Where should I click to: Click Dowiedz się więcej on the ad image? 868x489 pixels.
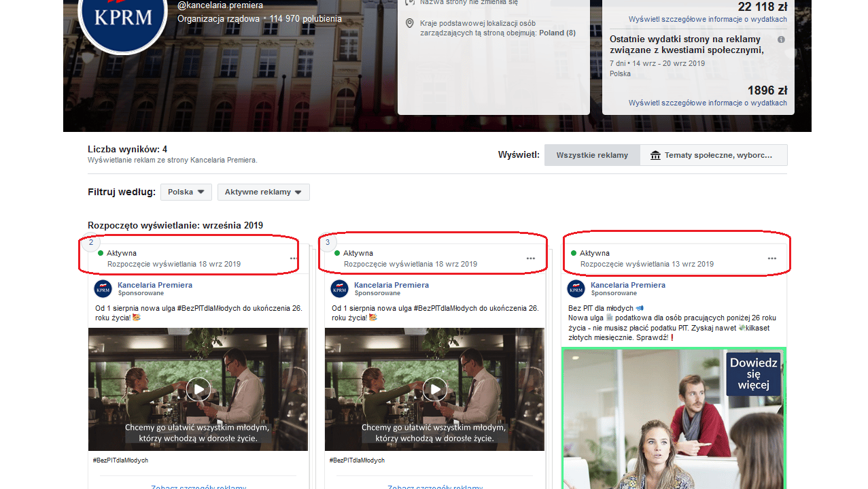coord(754,374)
